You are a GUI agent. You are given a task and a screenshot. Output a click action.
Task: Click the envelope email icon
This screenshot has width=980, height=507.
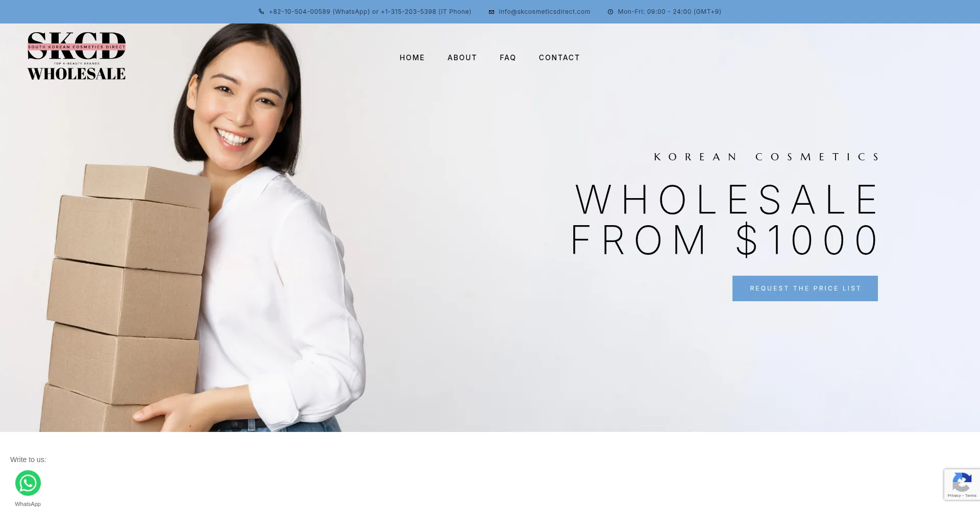point(492,12)
